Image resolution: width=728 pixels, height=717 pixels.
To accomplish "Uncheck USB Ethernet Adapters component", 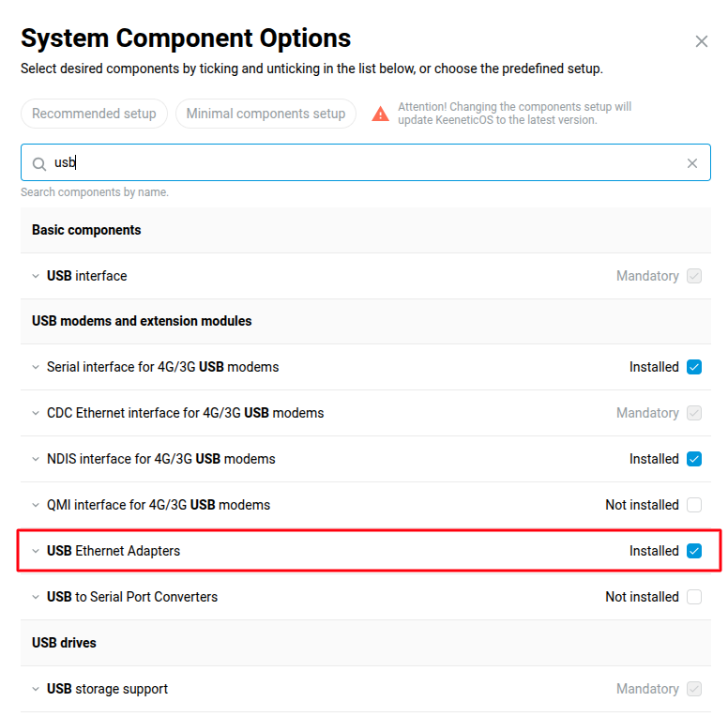I will pos(694,551).
